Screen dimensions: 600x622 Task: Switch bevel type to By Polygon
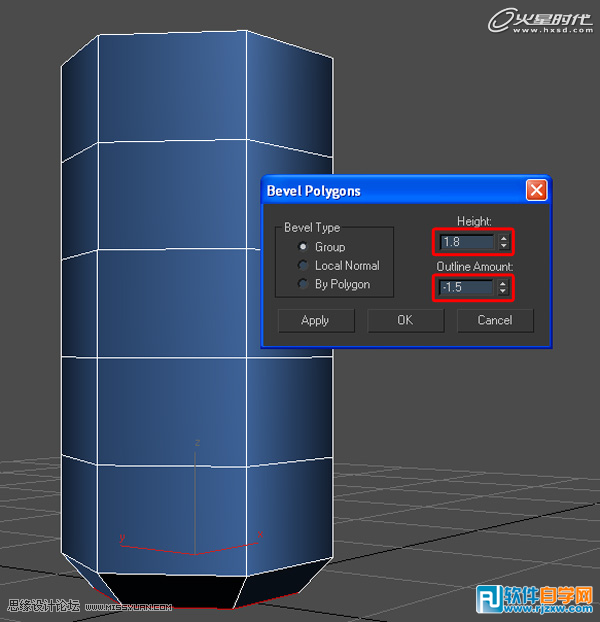pos(303,285)
